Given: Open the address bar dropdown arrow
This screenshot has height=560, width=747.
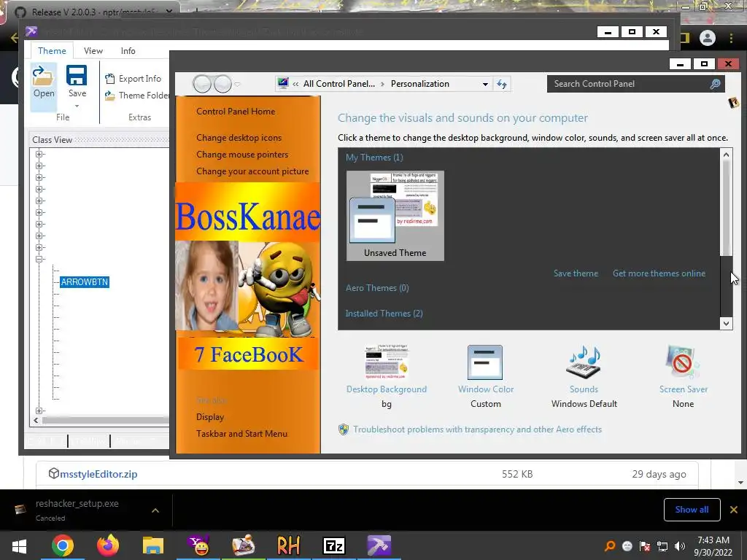Looking at the screenshot, I should click(485, 85).
